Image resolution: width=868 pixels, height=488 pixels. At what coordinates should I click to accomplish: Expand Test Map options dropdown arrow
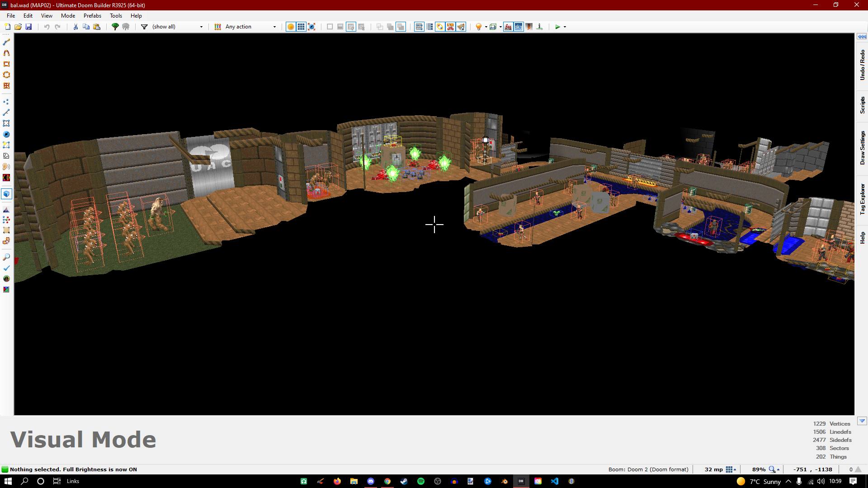565,27
